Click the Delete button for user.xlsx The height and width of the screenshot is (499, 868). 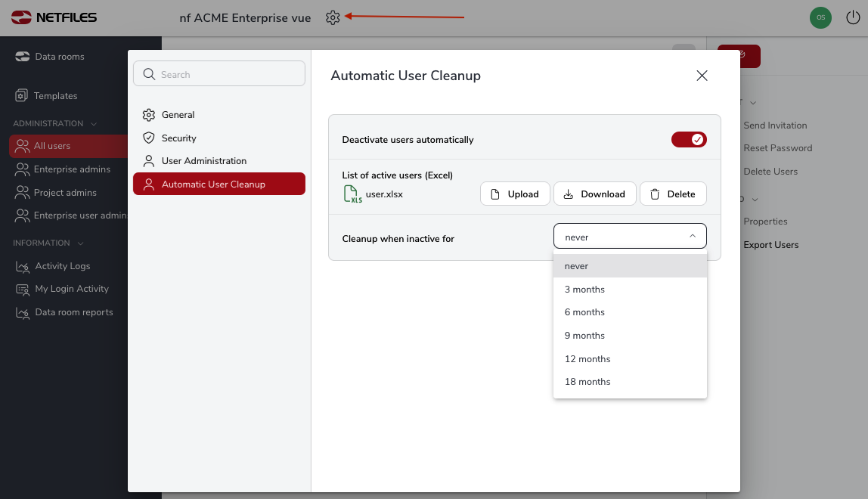673,194
